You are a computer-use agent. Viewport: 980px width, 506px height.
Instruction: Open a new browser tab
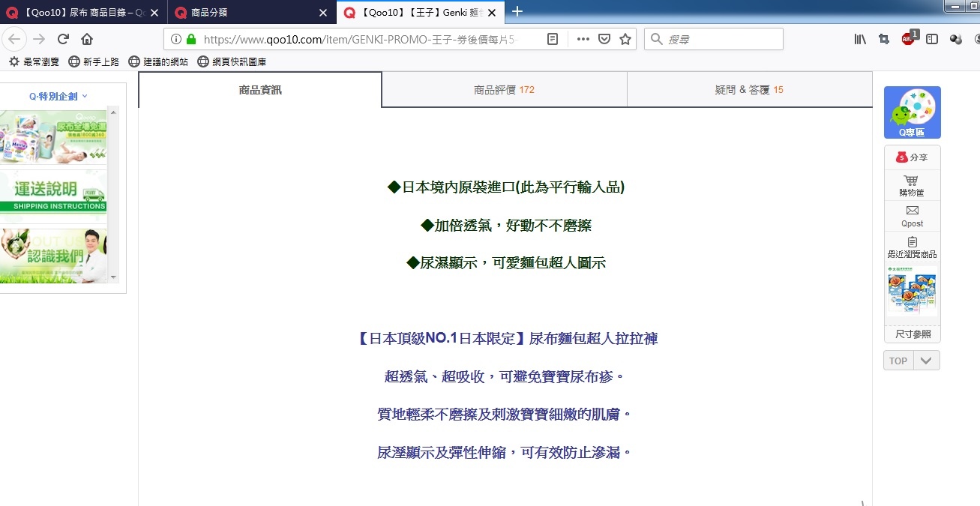pyautogui.click(x=517, y=11)
